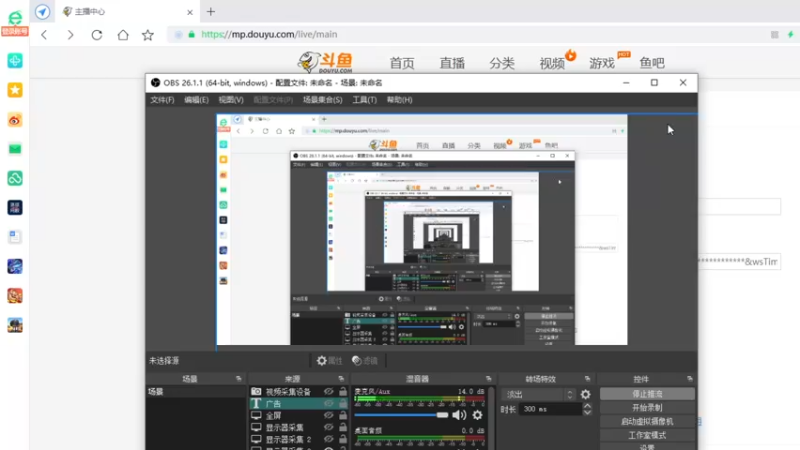
Task: Toggle visibility of 显示器采集 source
Action: 329,427
